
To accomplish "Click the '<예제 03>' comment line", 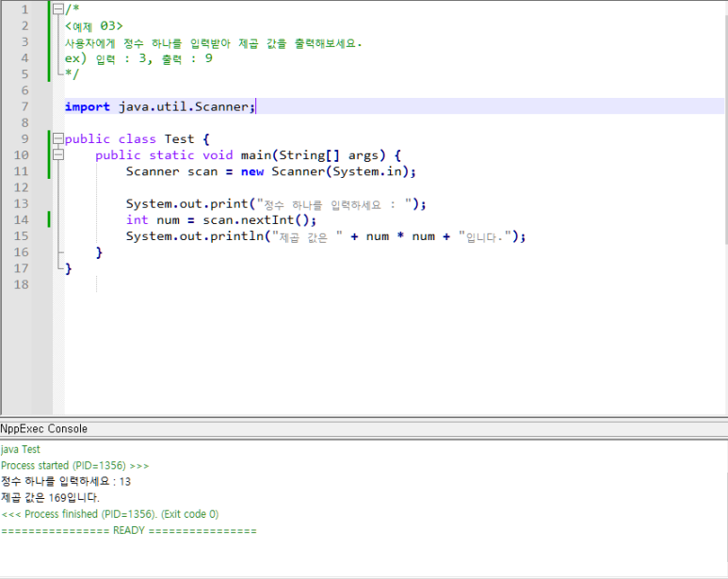I will point(94,26).
